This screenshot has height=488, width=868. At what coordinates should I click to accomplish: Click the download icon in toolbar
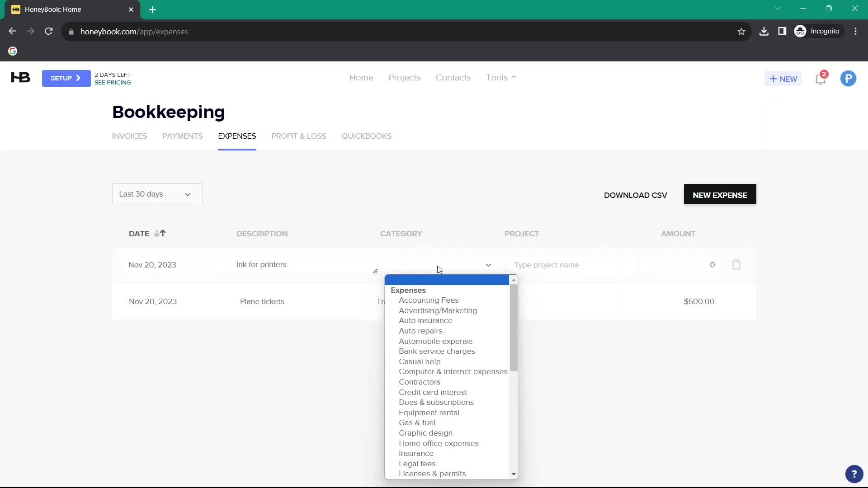(764, 31)
